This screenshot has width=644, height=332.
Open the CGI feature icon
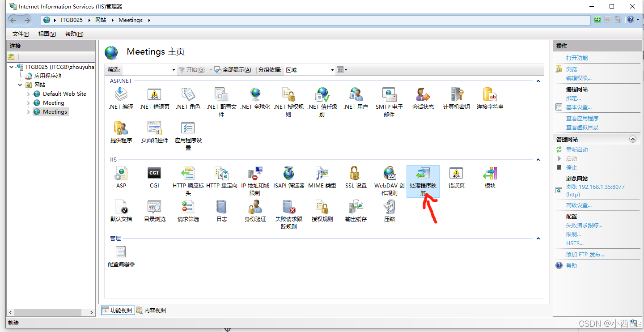tap(154, 177)
